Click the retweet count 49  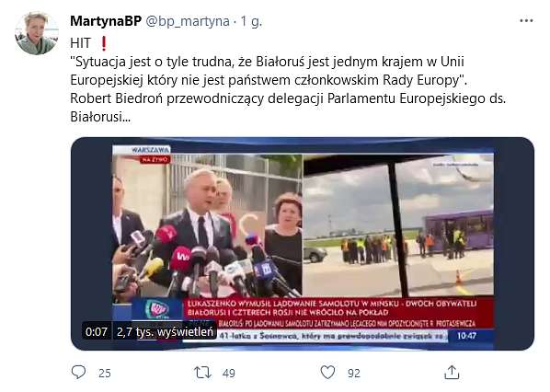point(229,373)
